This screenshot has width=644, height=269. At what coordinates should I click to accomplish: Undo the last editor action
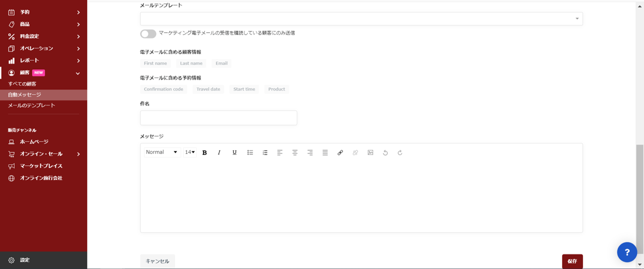385,153
